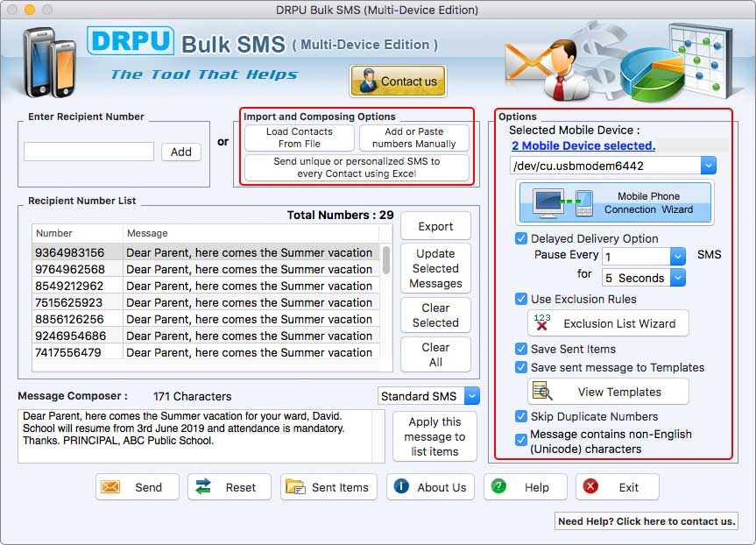Click the Number column header

77,233
